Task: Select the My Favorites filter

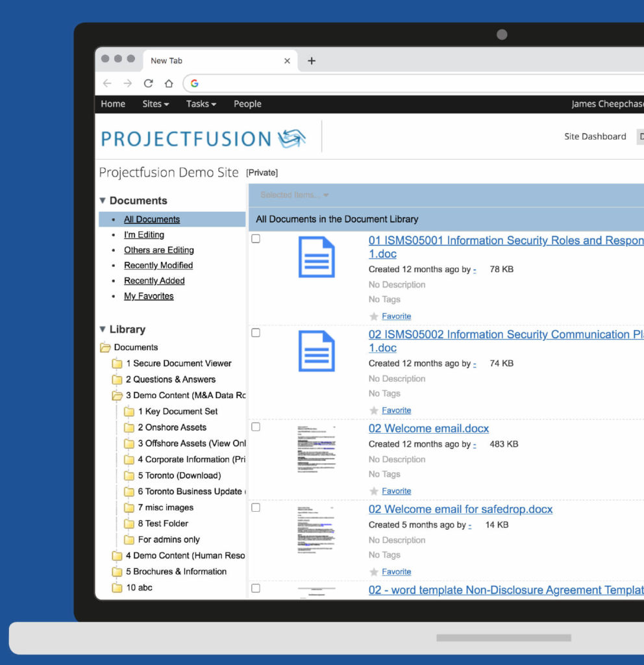Action: 149,296
